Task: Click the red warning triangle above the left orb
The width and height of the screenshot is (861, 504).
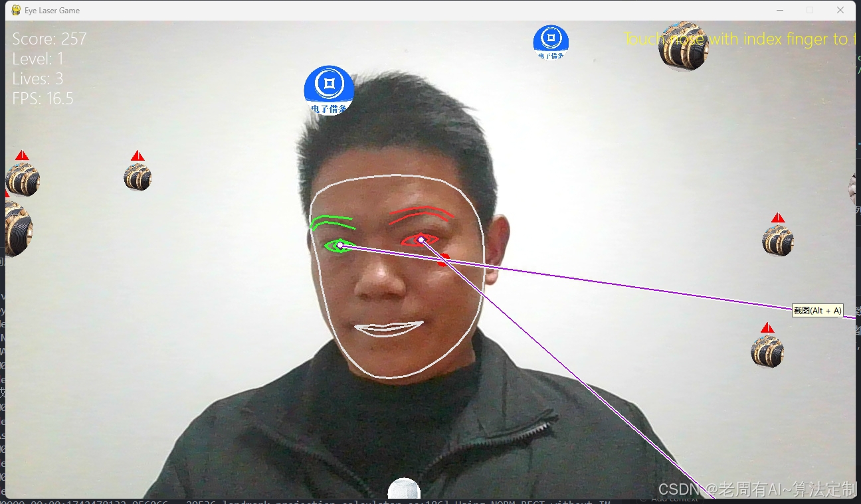Action: pos(138,155)
